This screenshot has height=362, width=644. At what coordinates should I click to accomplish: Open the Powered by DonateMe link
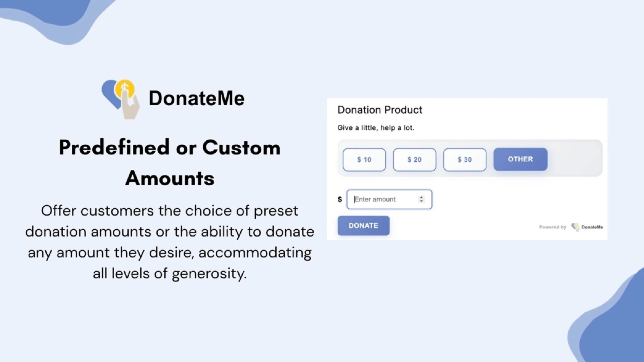[x=571, y=227]
